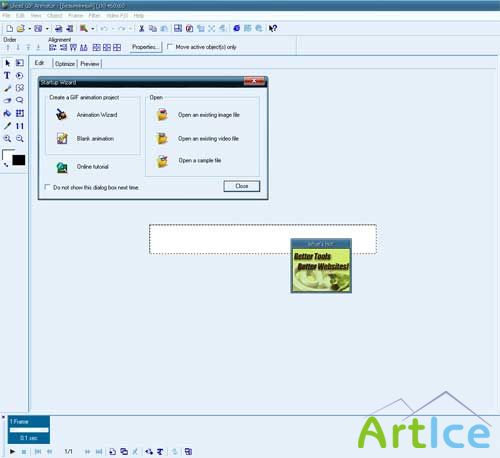The height and width of the screenshot is (458, 500).
Task: Click the Zoom In magnifier tool
Action: coord(7,139)
